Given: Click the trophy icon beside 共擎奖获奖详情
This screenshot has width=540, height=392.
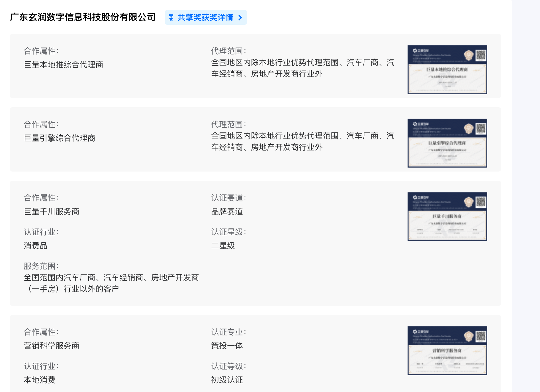Looking at the screenshot, I should coord(171,18).
